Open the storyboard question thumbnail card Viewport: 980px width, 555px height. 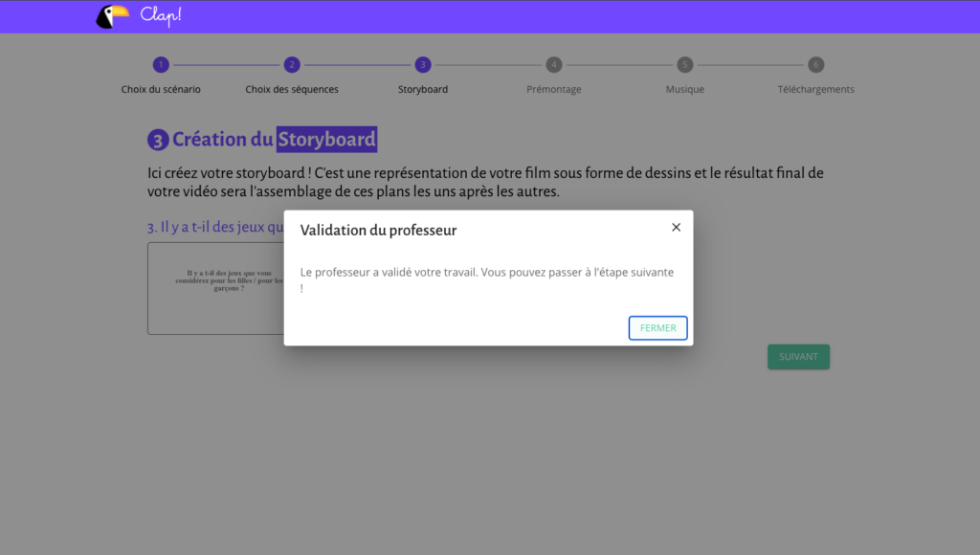215,288
